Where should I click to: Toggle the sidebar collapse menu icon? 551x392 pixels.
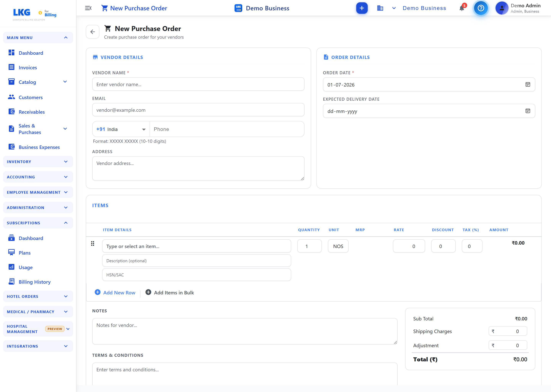click(x=88, y=8)
